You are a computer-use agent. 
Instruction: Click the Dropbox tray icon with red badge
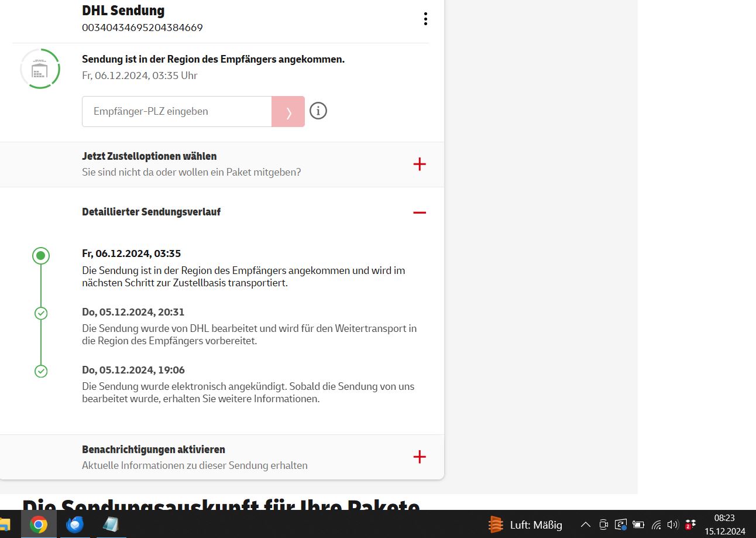(x=690, y=525)
